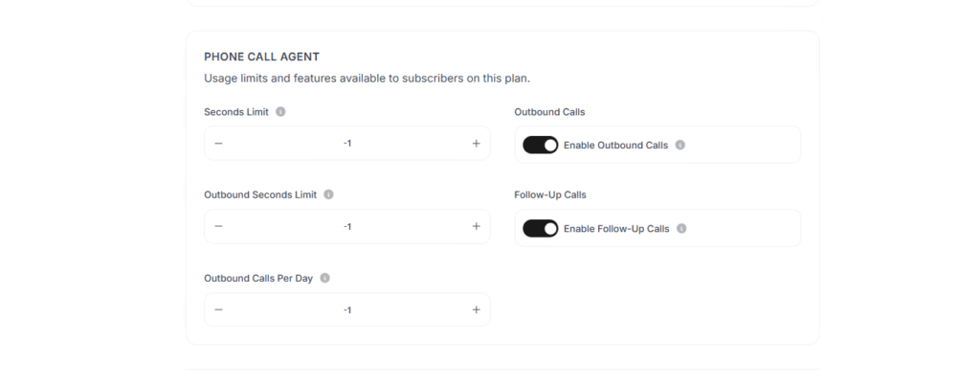Focus the Seconds Limit number field
The height and width of the screenshot is (388, 980).
[347, 144]
